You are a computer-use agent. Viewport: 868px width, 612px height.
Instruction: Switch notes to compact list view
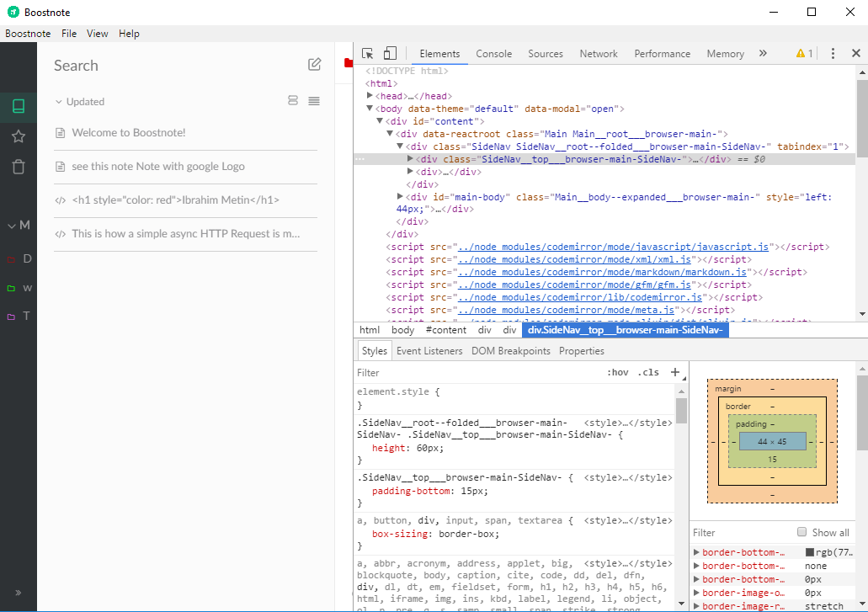coord(313,100)
